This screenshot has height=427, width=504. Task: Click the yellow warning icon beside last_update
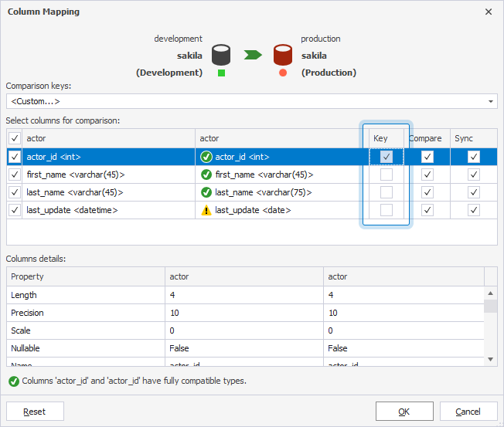click(x=206, y=210)
